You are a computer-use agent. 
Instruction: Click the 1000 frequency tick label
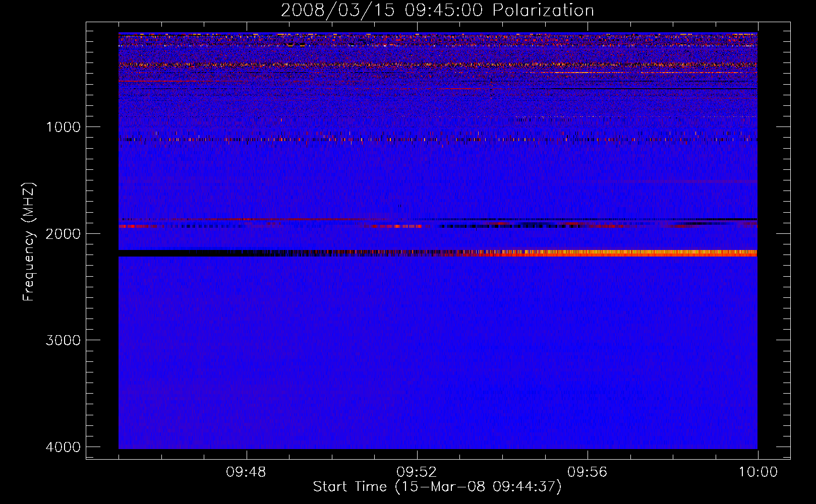point(63,127)
